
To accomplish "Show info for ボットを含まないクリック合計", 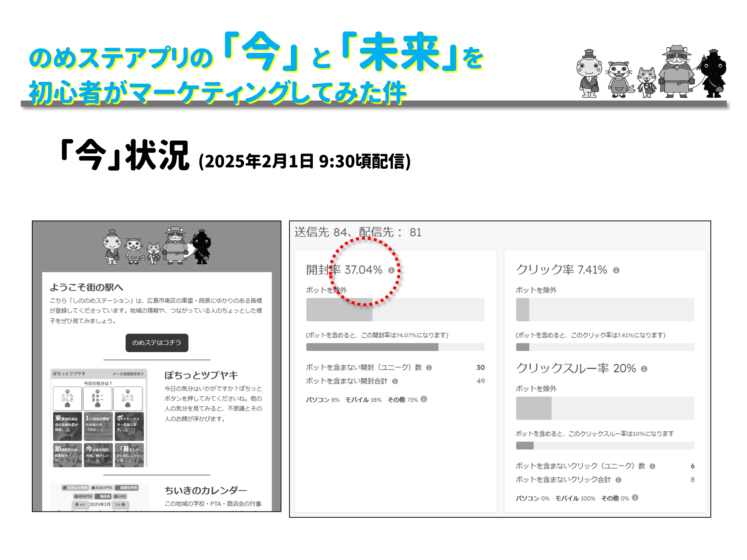I will click(x=618, y=480).
